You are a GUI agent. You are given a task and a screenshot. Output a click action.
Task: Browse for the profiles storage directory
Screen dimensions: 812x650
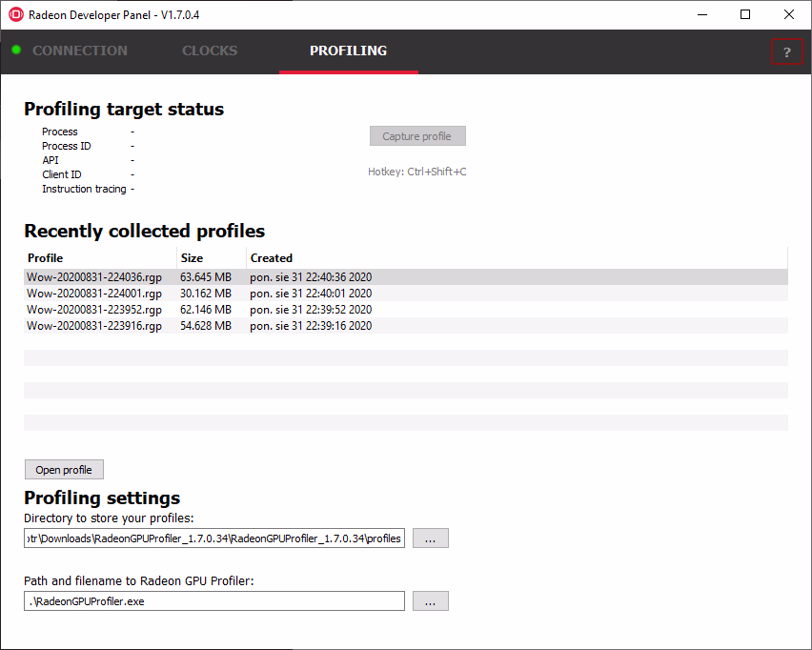tap(430, 538)
